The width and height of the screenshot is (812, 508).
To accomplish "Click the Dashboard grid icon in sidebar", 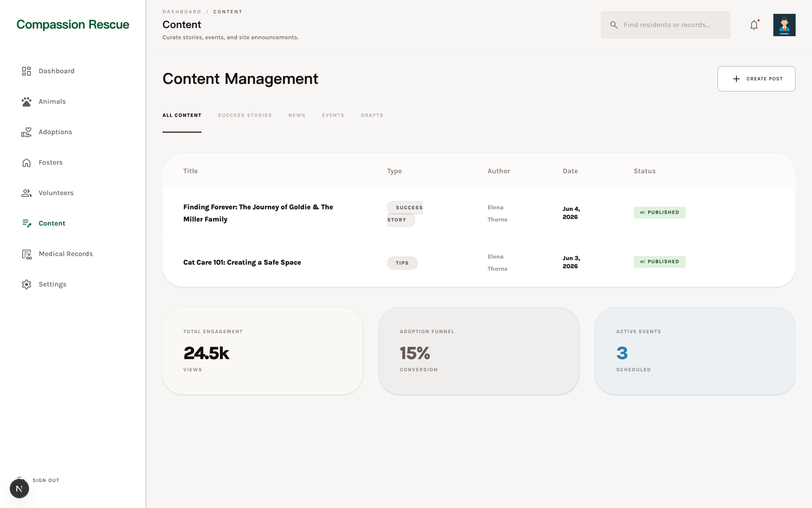I will [x=26, y=71].
